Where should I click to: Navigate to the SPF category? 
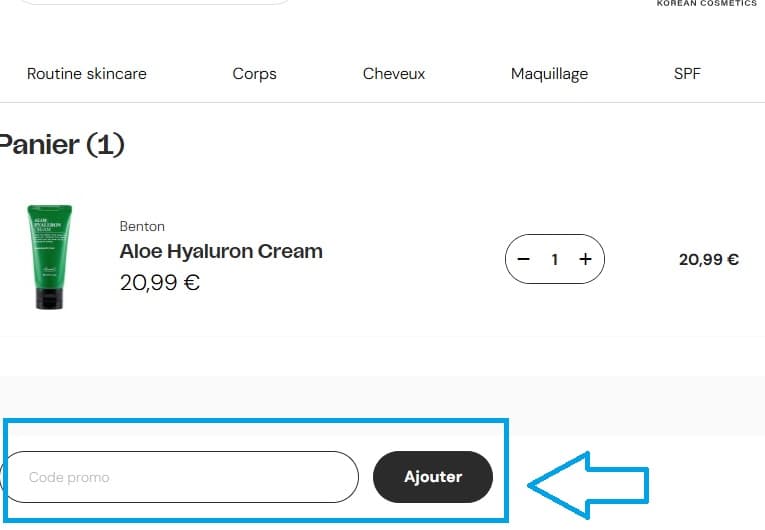pyautogui.click(x=687, y=74)
